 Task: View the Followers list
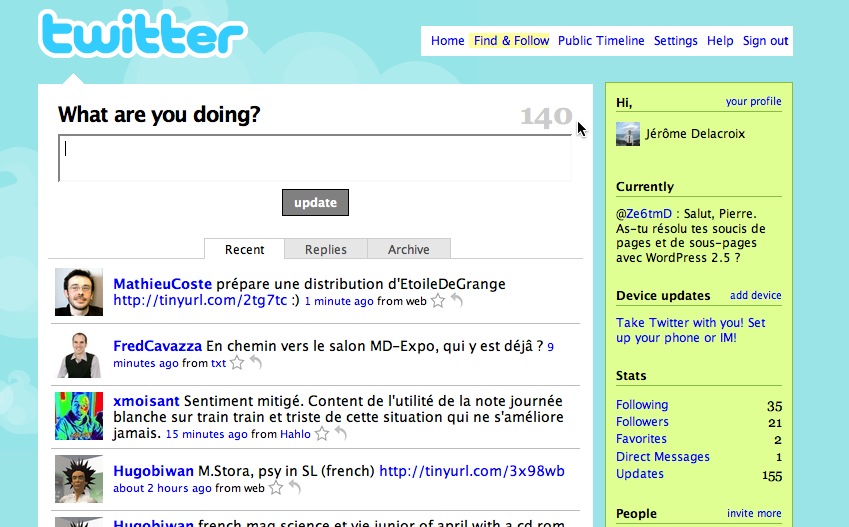coord(642,421)
